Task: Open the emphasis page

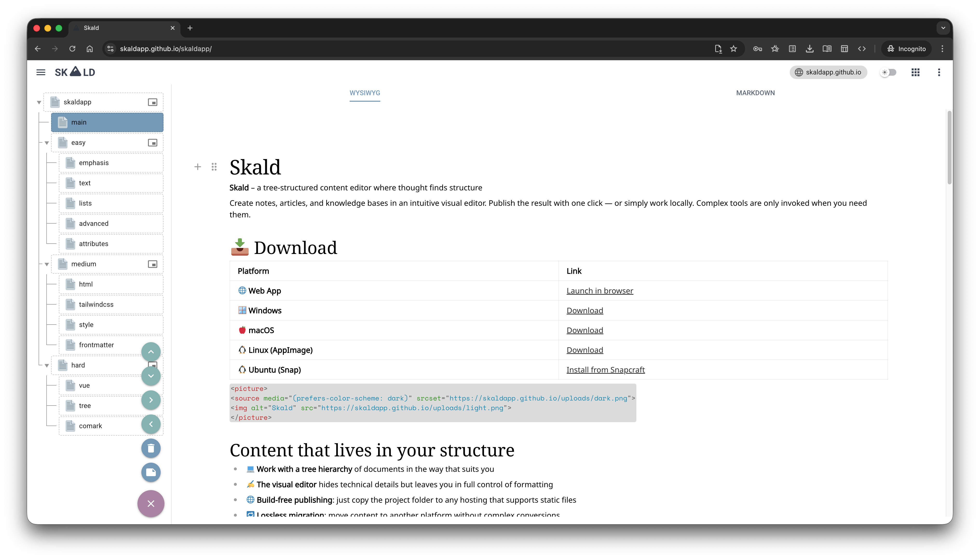Action: point(111,163)
